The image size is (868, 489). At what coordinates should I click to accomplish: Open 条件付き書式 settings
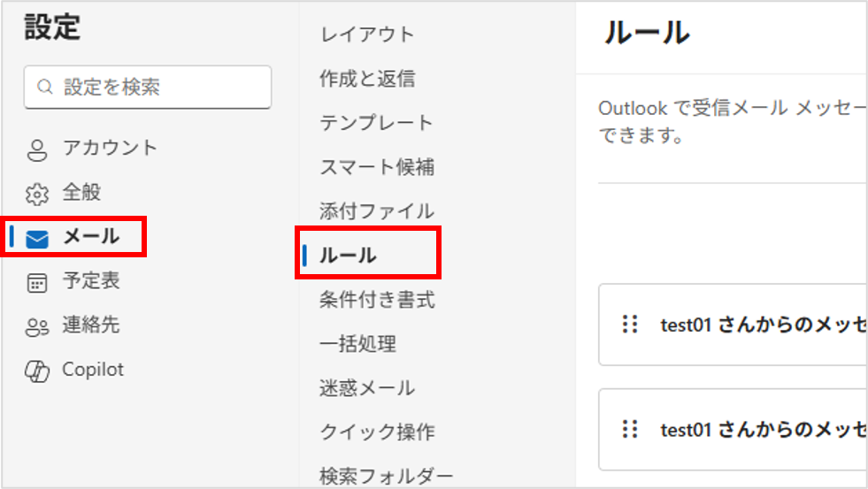click(377, 300)
